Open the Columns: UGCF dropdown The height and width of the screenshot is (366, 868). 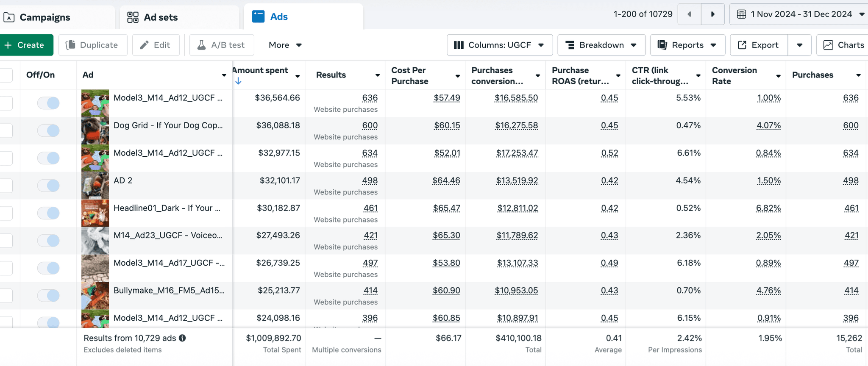pos(500,45)
